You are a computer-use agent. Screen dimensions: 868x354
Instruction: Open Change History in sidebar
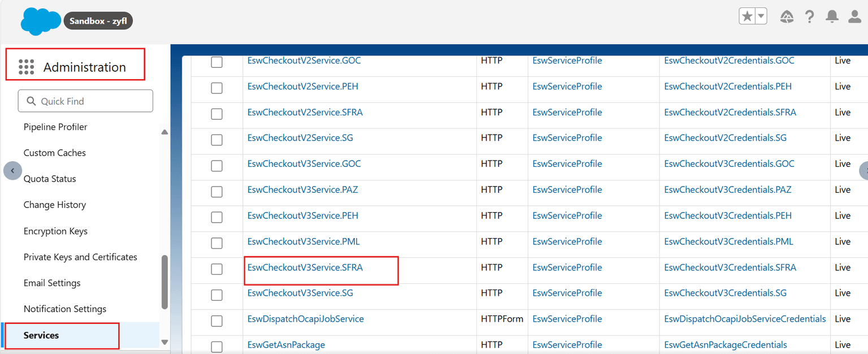(x=55, y=205)
